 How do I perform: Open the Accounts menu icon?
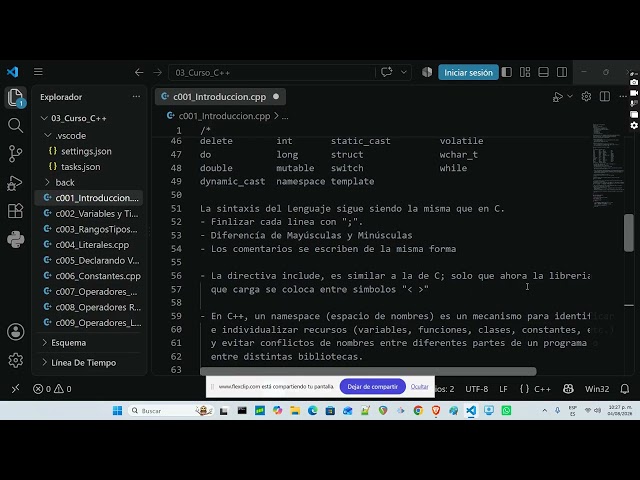16,332
